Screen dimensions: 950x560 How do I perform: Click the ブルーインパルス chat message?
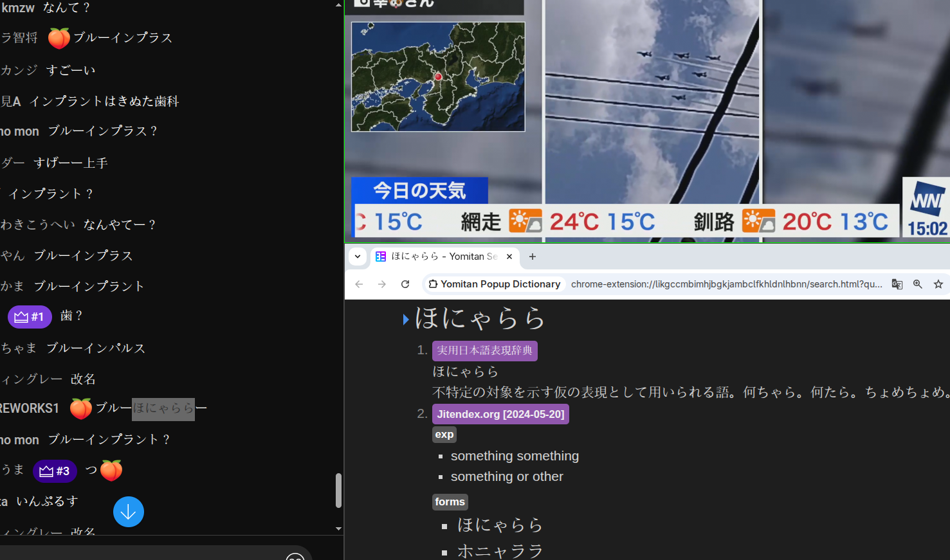96,348
